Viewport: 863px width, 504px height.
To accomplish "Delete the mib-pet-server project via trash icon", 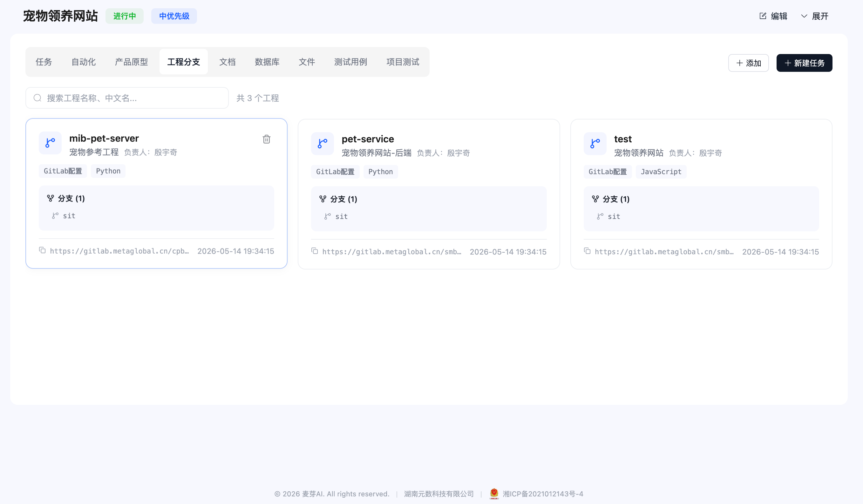I will coord(267,139).
